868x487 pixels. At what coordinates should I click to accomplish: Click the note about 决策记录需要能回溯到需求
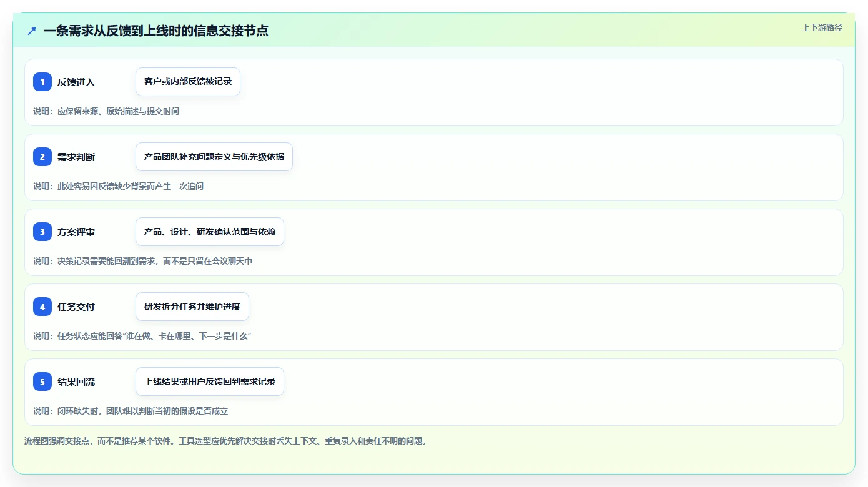click(142, 261)
